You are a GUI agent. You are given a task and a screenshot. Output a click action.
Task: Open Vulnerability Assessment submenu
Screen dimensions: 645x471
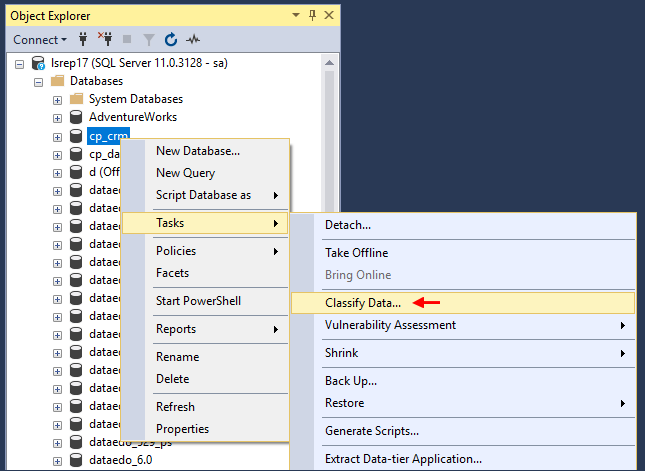point(390,325)
